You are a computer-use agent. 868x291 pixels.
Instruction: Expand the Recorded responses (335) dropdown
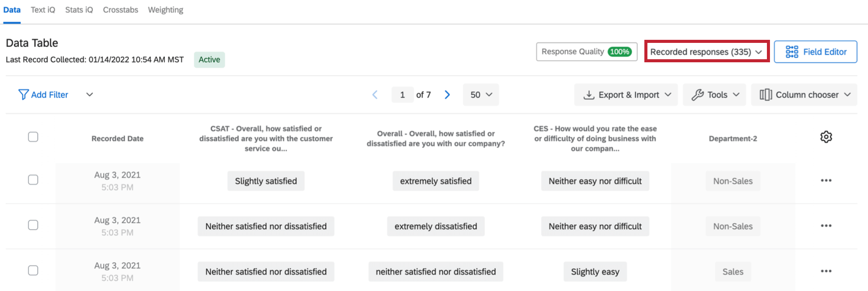[706, 52]
